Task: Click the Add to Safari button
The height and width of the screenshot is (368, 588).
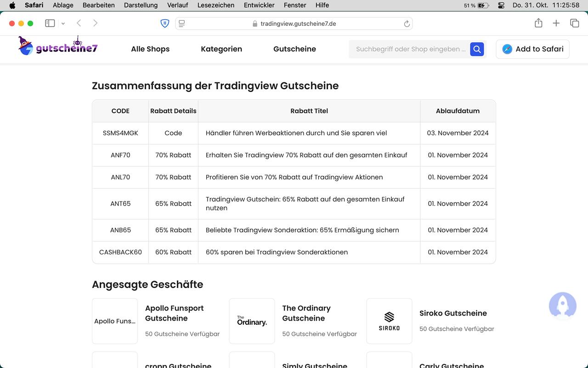Action: [532, 49]
